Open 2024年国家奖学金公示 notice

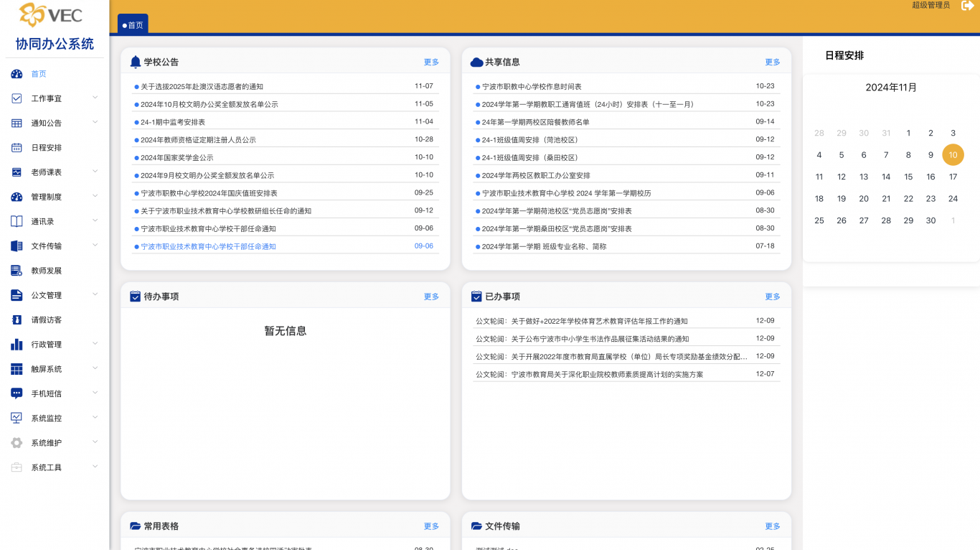coord(176,158)
